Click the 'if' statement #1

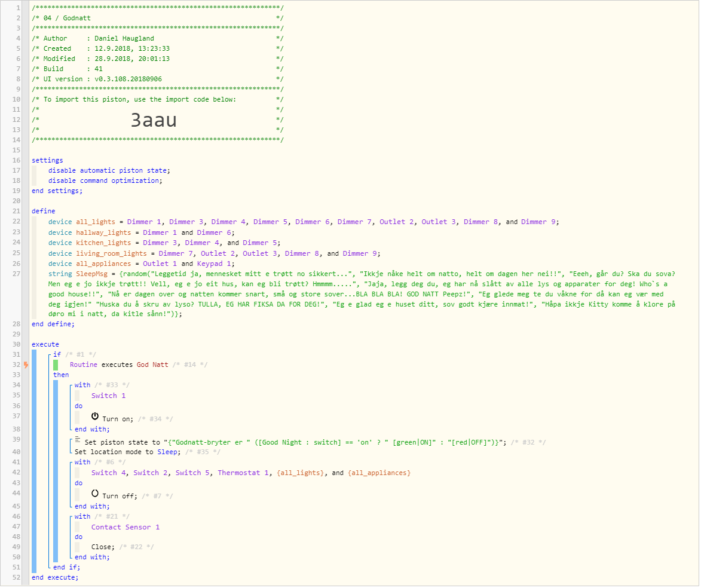pos(57,356)
